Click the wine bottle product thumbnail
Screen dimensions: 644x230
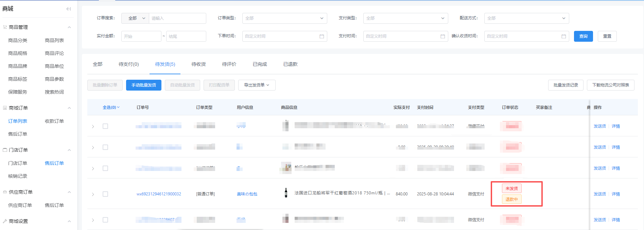coord(286,193)
